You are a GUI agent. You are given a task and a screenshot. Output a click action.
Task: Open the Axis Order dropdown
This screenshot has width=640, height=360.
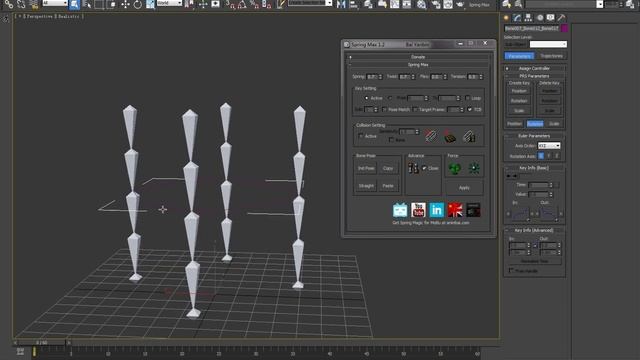(x=549, y=146)
